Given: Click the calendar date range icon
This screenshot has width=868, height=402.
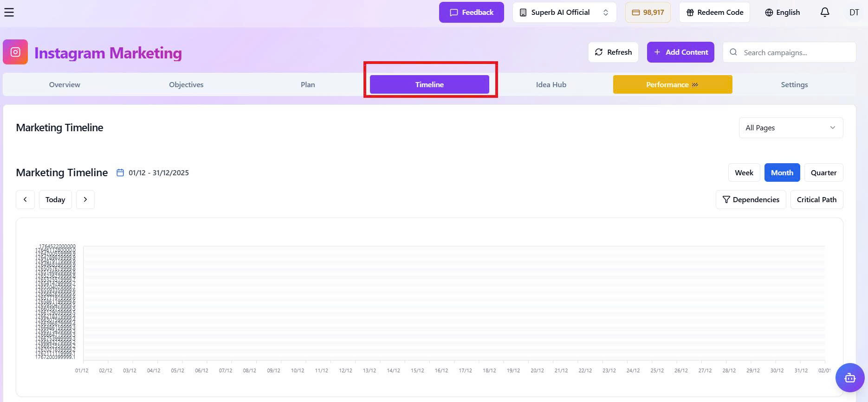Looking at the screenshot, I should click(x=120, y=172).
